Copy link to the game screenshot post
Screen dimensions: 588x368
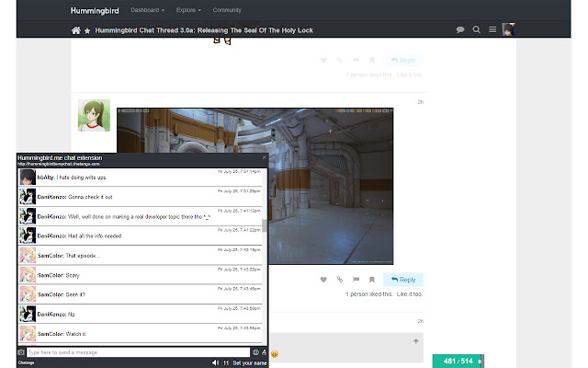click(x=340, y=280)
